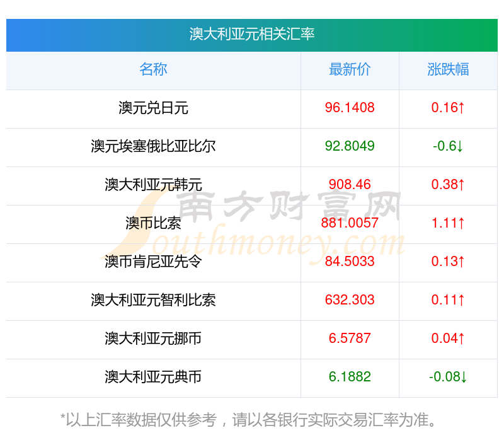
Task: Select the 澳大利亚元智利比索 row name
Action: [153, 300]
